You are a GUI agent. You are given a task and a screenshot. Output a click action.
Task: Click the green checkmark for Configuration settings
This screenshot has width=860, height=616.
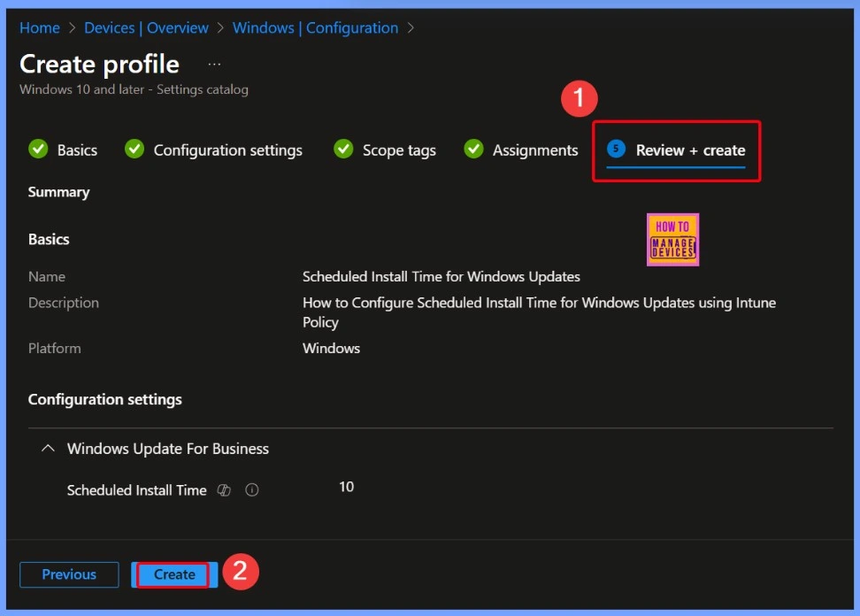point(134,149)
